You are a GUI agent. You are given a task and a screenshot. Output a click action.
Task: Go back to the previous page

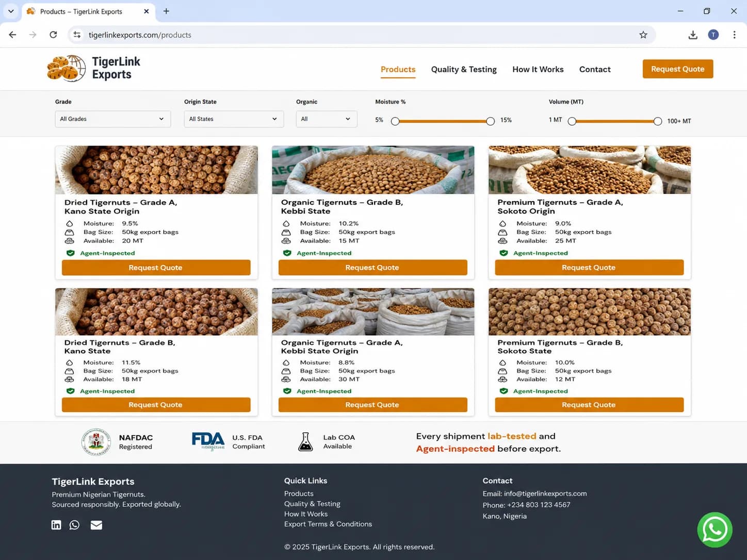[13, 35]
